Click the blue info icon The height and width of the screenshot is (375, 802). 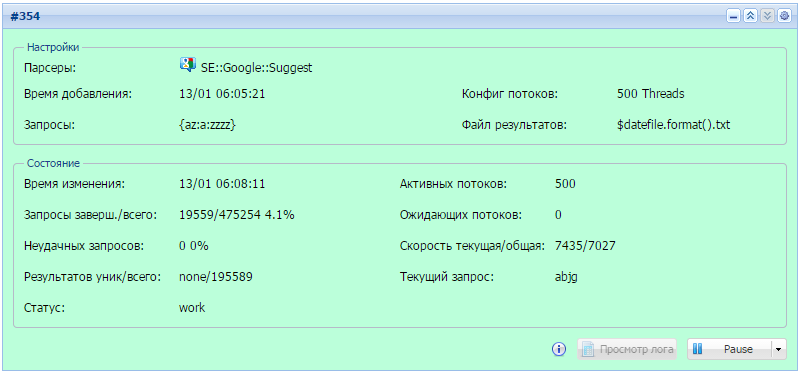[559, 349]
